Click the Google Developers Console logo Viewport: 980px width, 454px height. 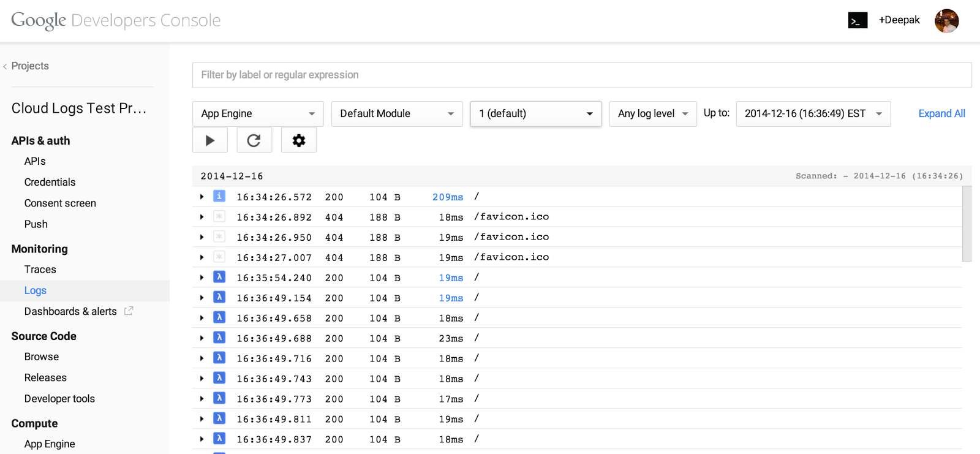[x=116, y=20]
